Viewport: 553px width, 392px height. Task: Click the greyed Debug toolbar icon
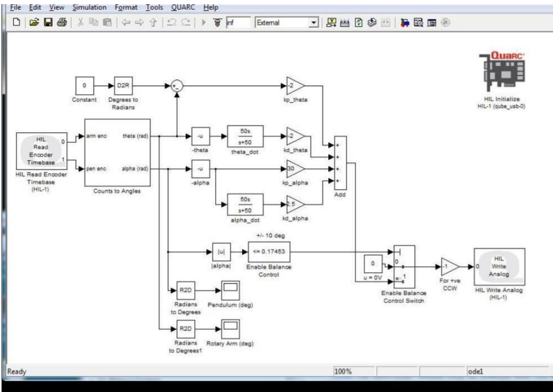pos(446,22)
